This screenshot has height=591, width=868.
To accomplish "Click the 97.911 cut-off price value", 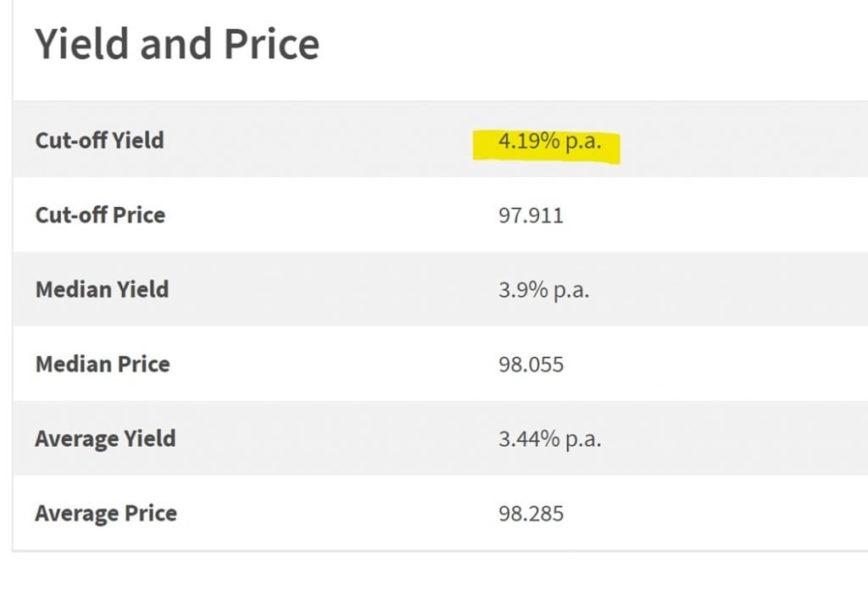I will [531, 215].
